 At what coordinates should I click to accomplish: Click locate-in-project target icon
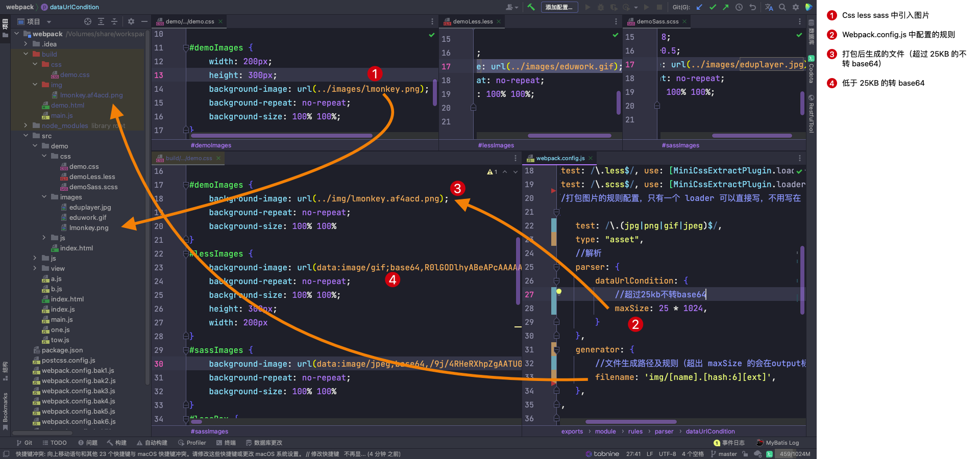pos(88,21)
